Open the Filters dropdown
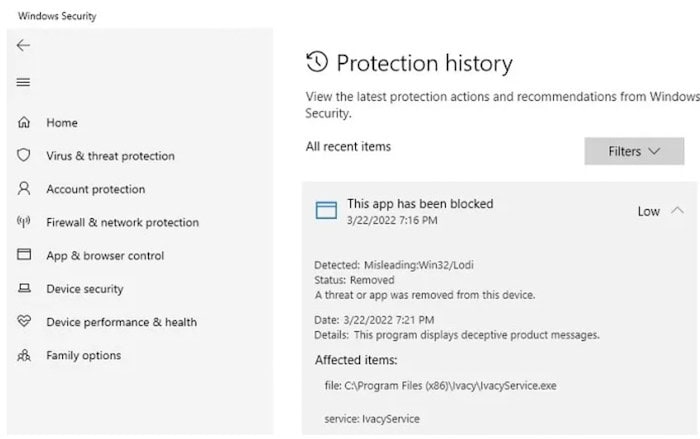Image resolution: width=700 pixels, height=439 pixels. [x=634, y=151]
